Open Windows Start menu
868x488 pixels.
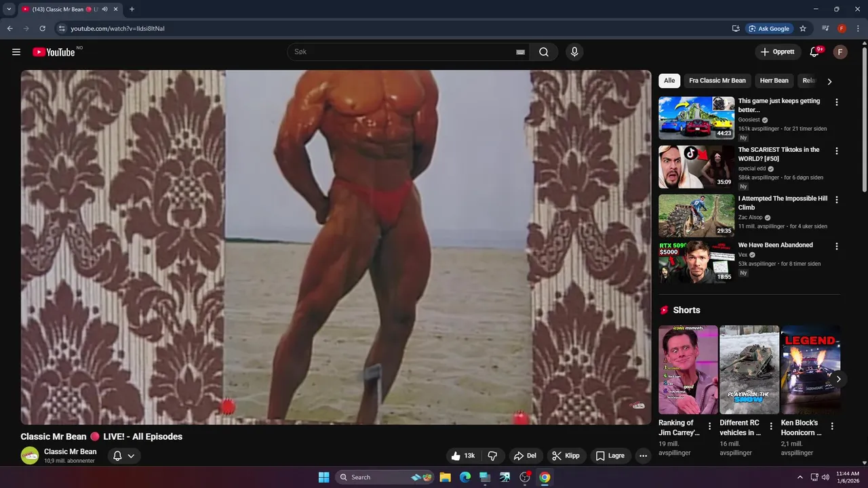pos(323,477)
